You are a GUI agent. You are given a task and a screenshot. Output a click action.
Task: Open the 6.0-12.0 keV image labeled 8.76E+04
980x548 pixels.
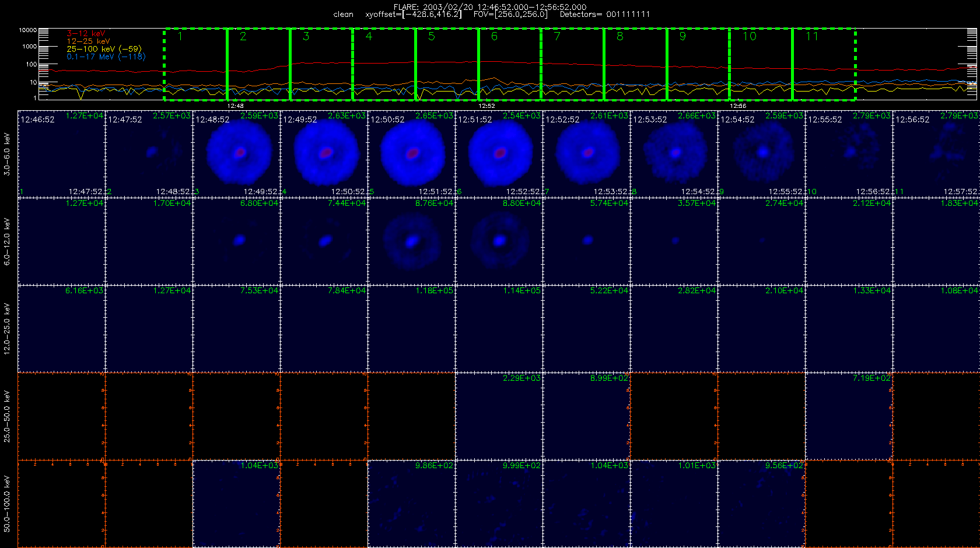click(x=412, y=241)
